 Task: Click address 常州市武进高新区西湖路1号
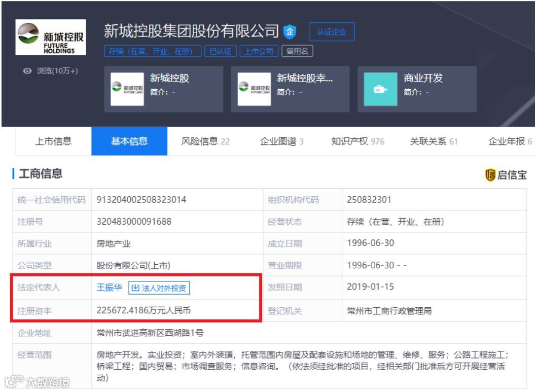click(150, 333)
